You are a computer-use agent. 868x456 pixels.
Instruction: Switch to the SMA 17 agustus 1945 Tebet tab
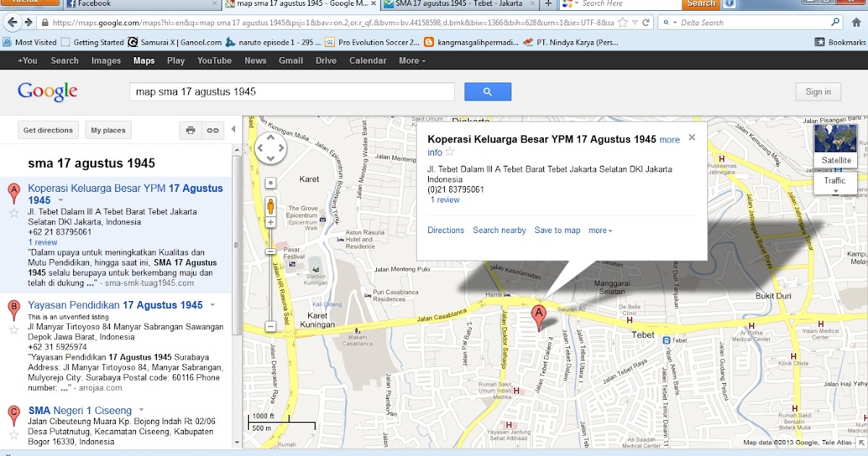click(459, 4)
